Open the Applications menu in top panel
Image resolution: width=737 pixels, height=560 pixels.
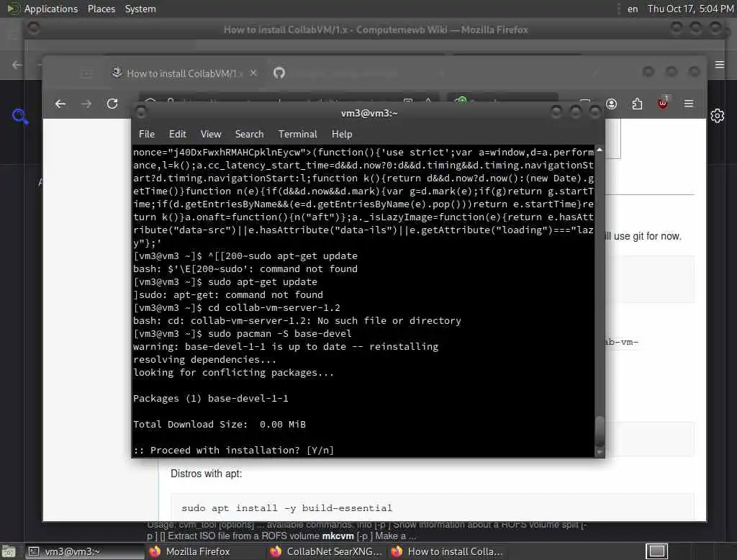click(x=51, y=9)
